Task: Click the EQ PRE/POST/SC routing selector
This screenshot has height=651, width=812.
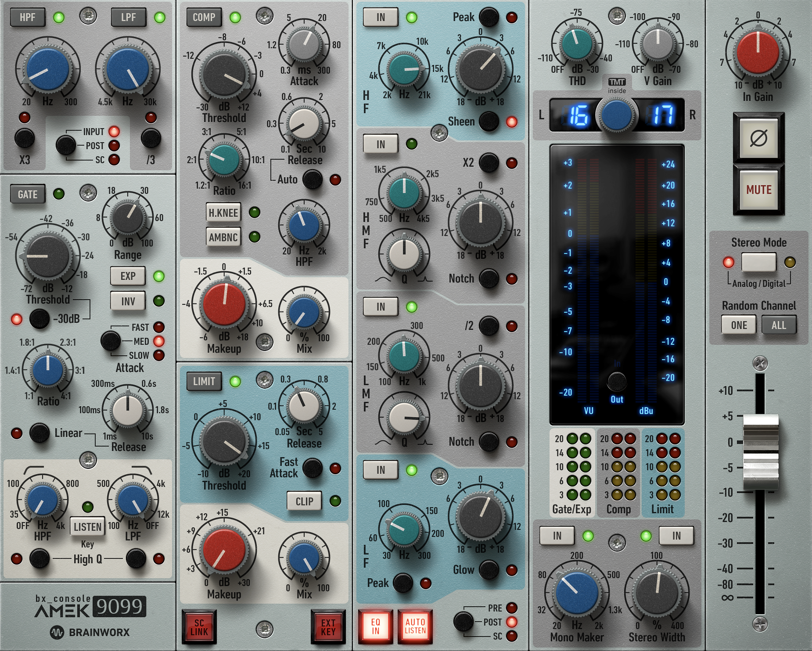Action: [463, 622]
